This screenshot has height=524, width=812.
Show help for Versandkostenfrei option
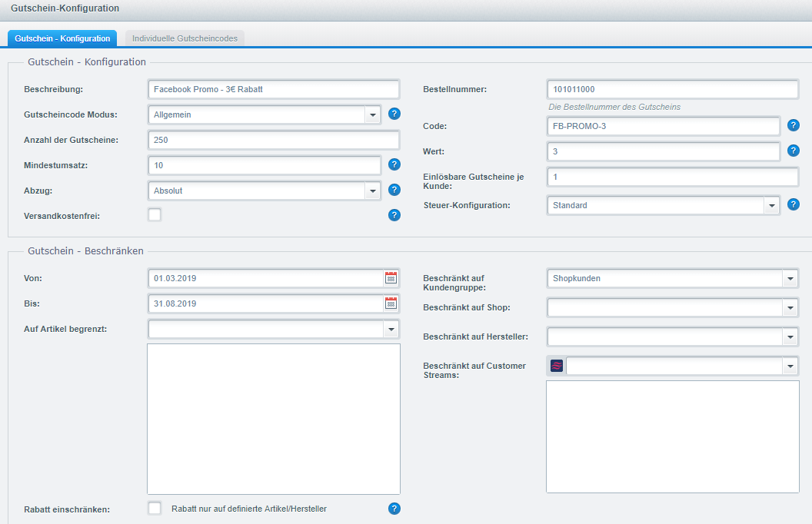[x=394, y=215]
